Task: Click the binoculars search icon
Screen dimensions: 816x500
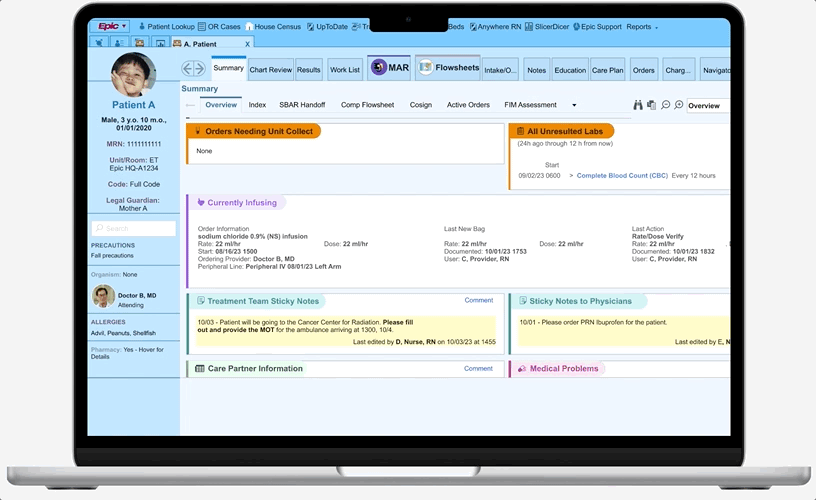Action: (x=638, y=105)
